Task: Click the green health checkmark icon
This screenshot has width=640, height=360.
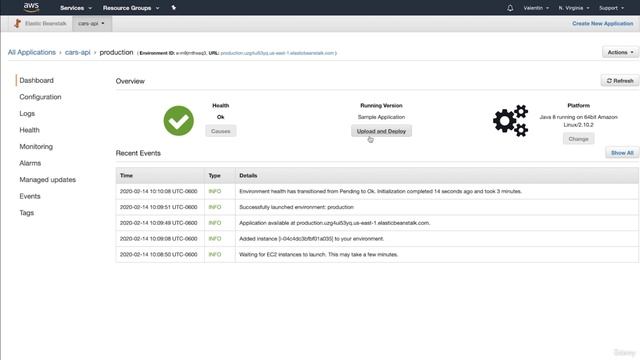Action: [178, 121]
